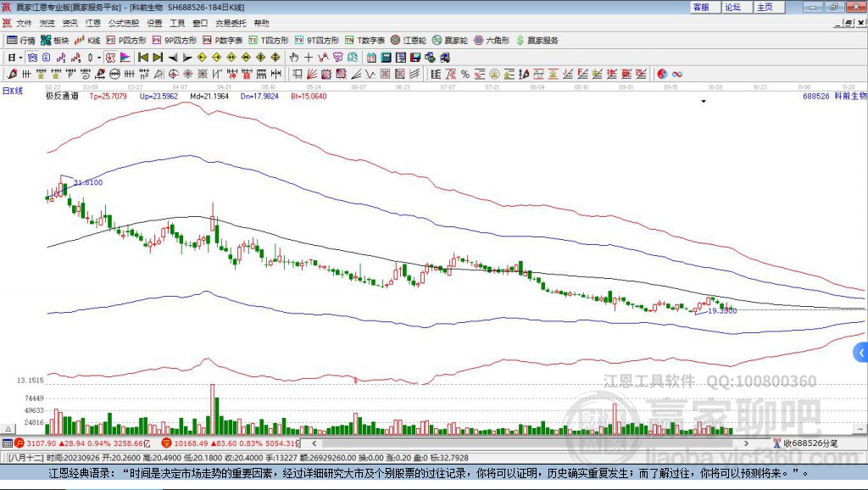The image size is (868, 490).
Task: Click the 688526 科前生物 stock label
Action: pyautogui.click(x=834, y=97)
